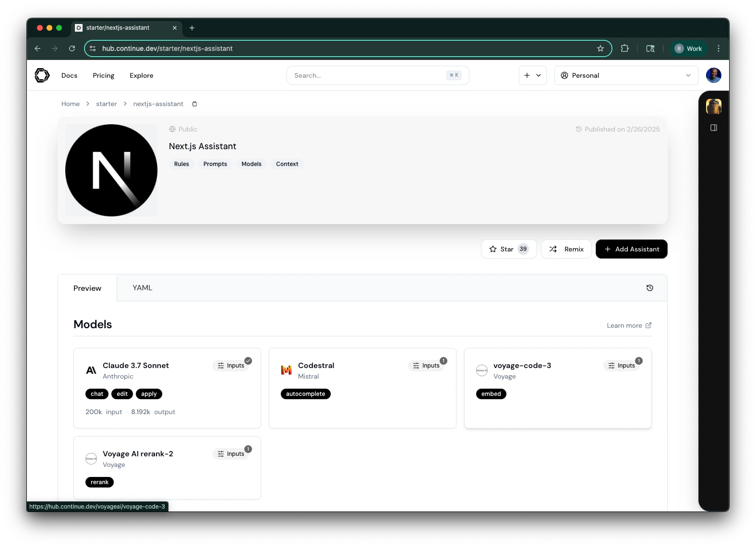Click the Voyage logo on rerank-2 card
The image size is (756, 547).
click(91, 459)
